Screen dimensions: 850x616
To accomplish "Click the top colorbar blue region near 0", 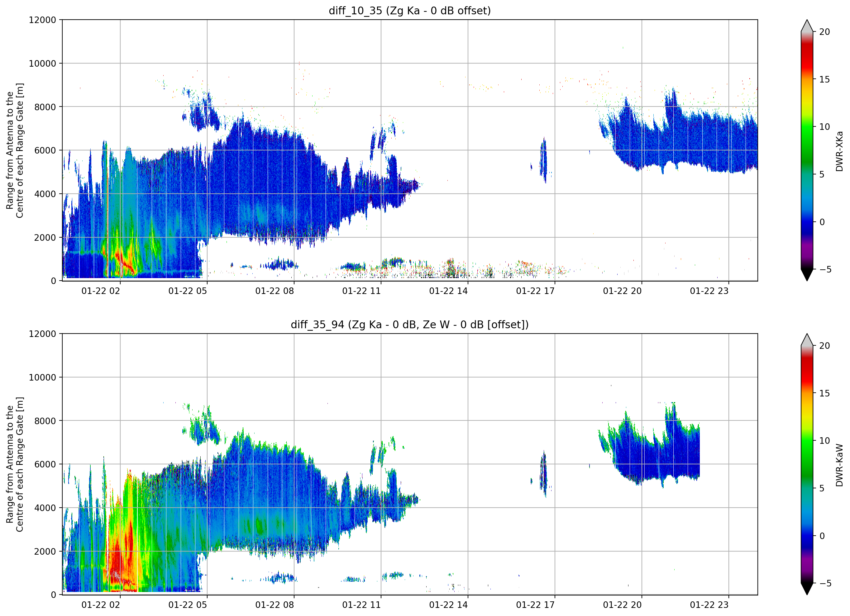I will 807,222.
